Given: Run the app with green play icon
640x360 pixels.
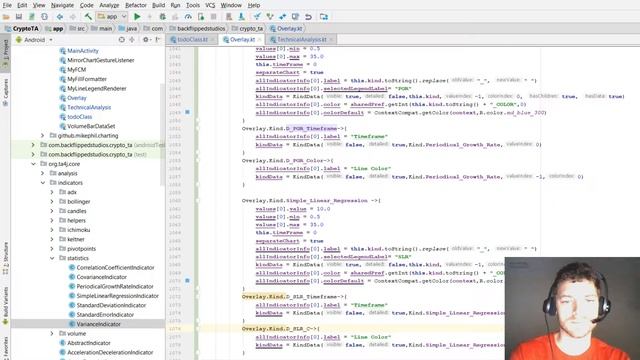Looking at the screenshot, I should coord(137,17).
